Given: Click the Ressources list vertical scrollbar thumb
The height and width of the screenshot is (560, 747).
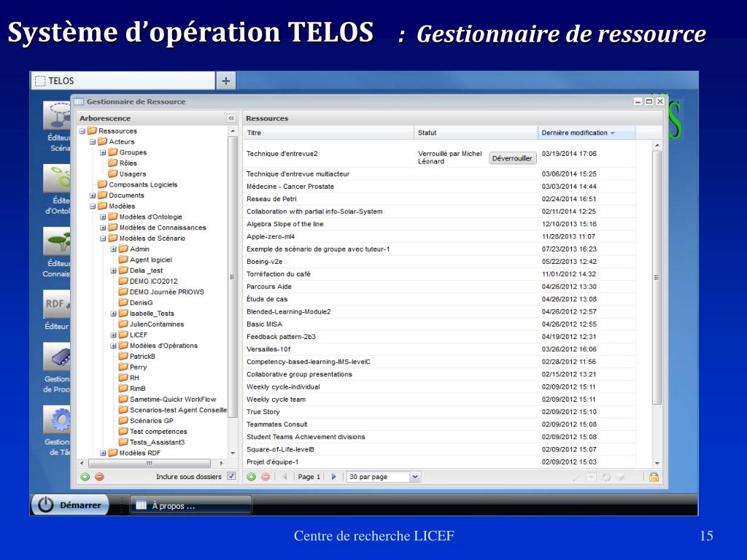Looking at the screenshot, I should [x=657, y=277].
